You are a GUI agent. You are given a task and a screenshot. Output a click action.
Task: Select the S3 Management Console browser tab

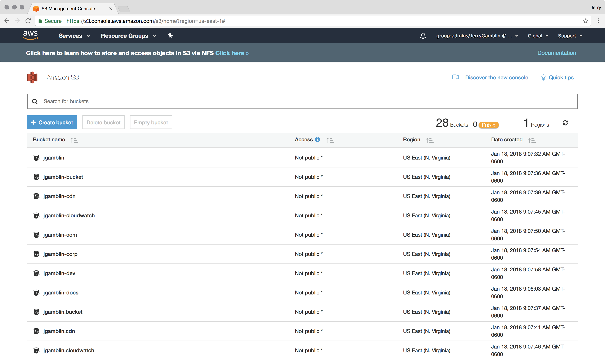click(x=68, y=9)
